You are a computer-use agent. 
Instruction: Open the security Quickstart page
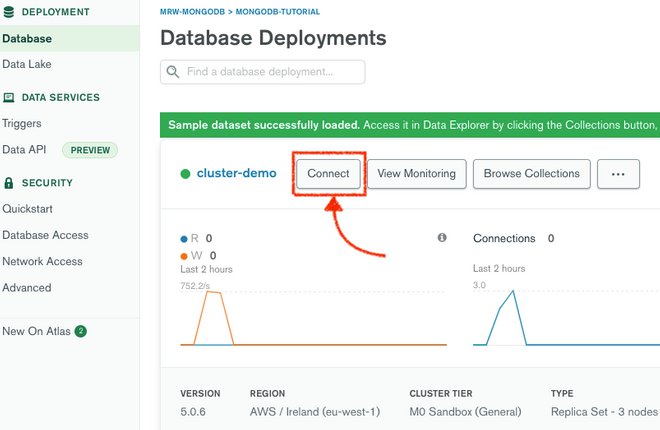(28, 209)
